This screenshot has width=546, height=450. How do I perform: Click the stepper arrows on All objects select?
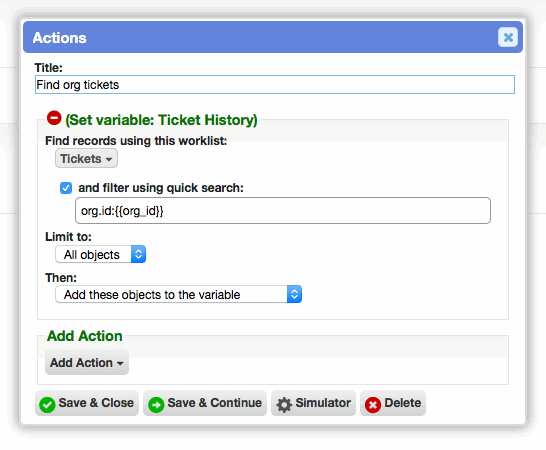(x=138, y=254)
